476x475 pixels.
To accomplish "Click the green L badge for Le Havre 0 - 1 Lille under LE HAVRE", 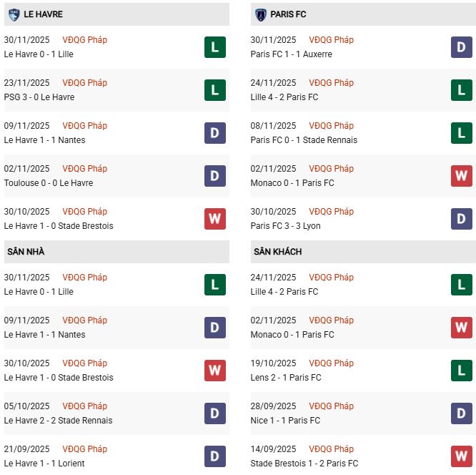I will point(215,47).
